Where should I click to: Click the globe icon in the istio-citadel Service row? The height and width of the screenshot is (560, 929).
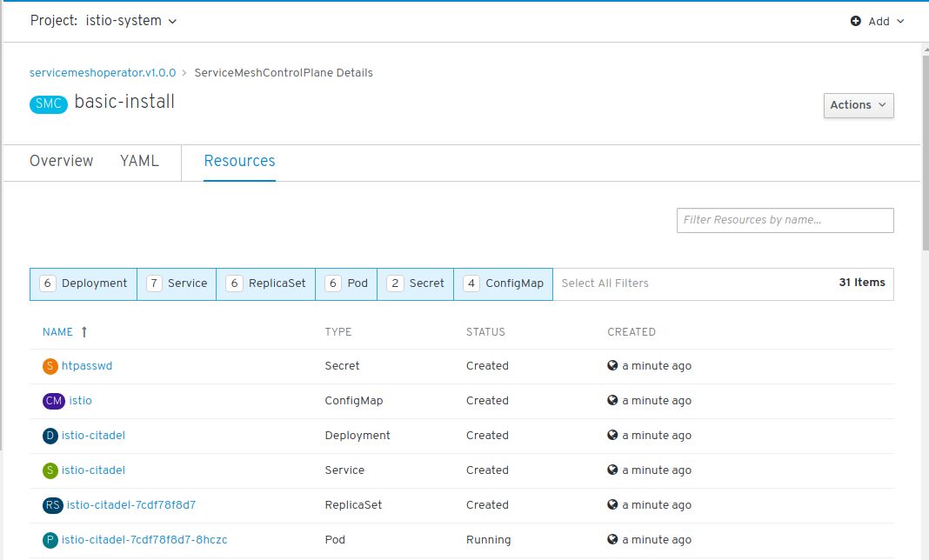(x=612, y=470)
